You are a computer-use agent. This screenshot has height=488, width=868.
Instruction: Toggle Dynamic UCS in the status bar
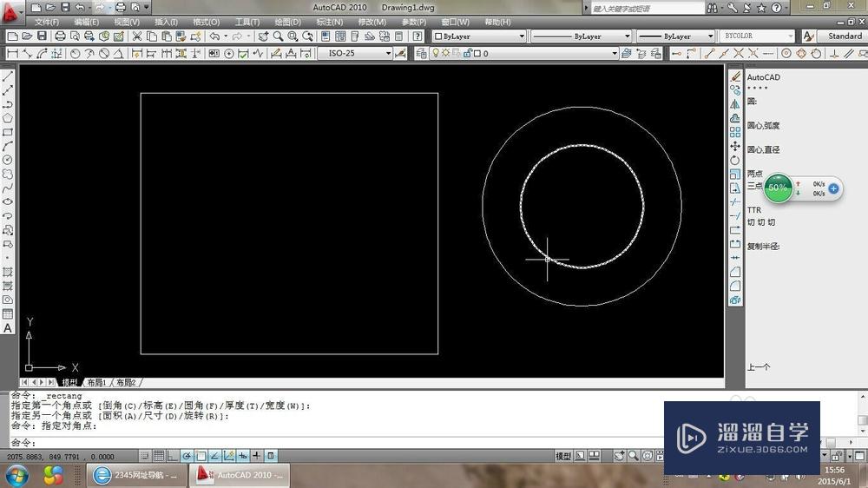[x=228, y=456]
